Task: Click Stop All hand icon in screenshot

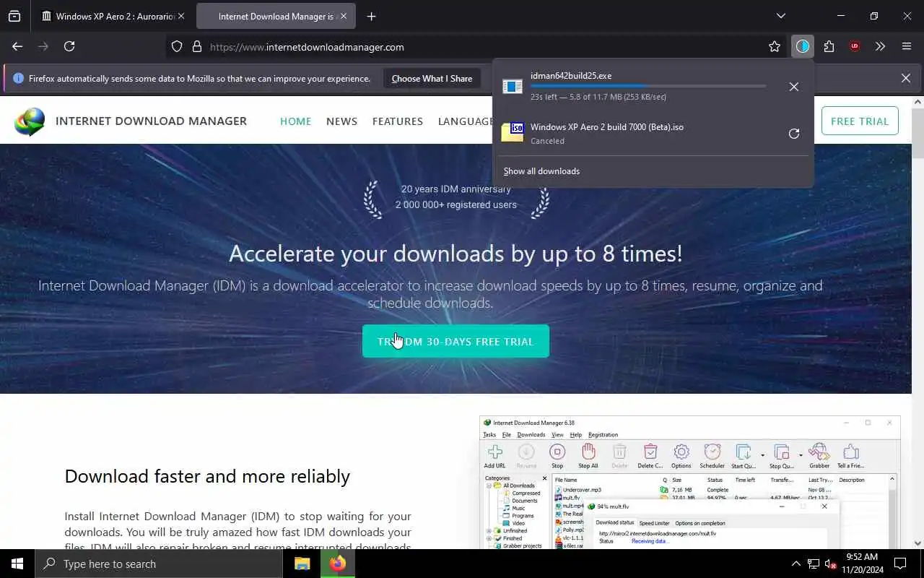Action: 588,456
